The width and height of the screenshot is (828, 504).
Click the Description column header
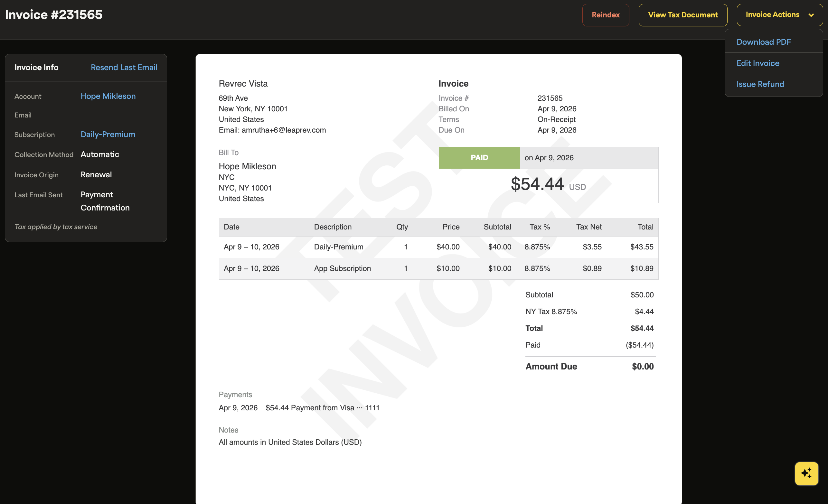[x=332, y=227]
